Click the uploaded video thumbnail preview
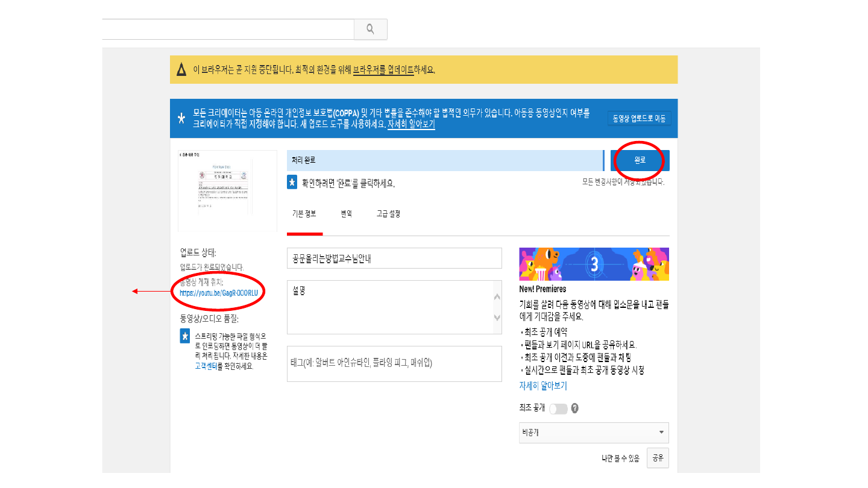The image size is (868, 488). click(x=227, y=190)
